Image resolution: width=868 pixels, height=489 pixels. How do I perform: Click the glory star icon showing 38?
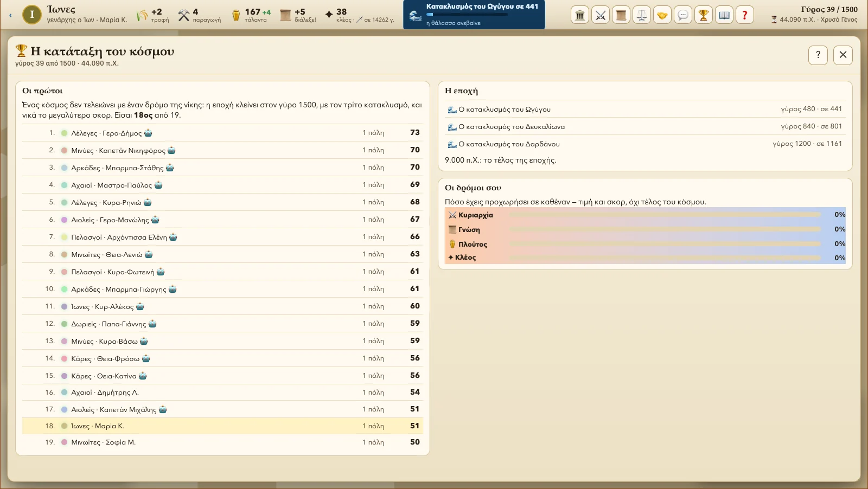tap(329, 14)
